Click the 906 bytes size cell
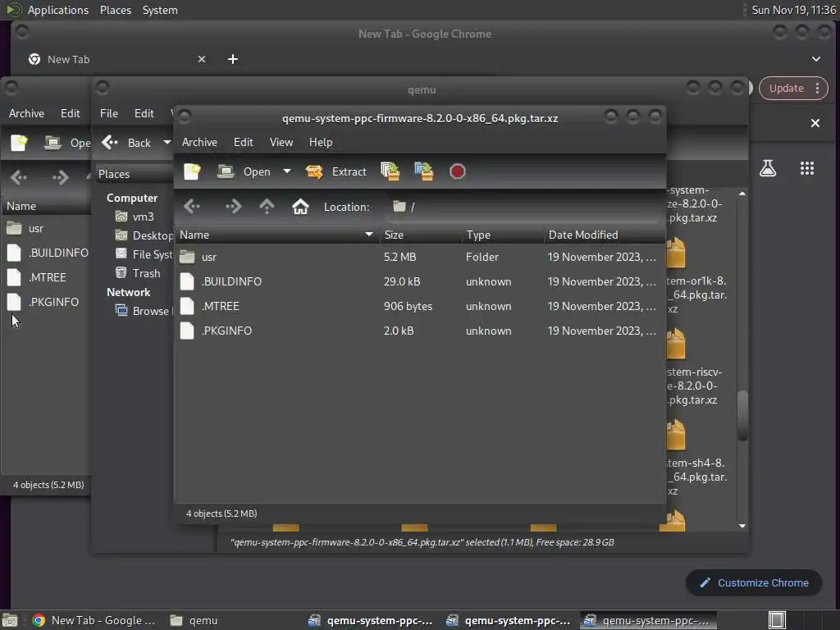 click(x=408, y=307)
